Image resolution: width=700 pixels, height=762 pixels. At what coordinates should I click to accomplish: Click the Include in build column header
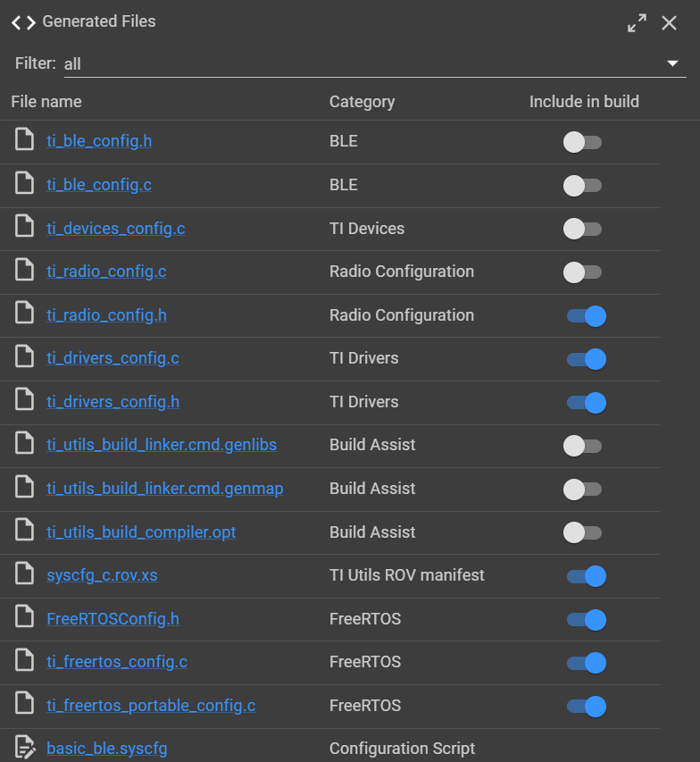click(x=584, y=101)
